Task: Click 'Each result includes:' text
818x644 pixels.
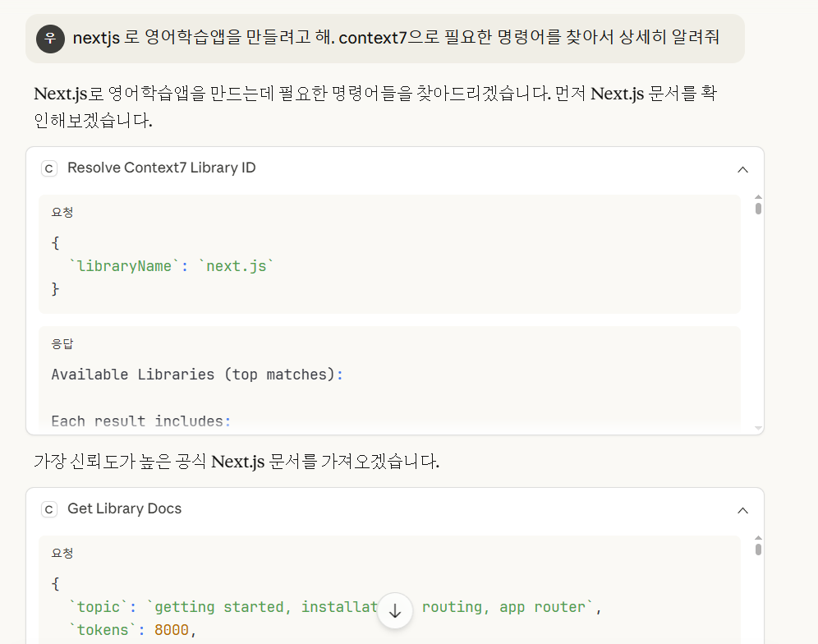Action: coord(141,421)
